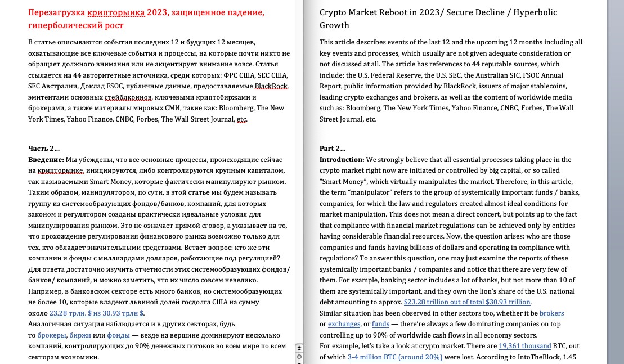This screenshot has height=364, width=624.
Task: Open '$23.28 trillion out of total $30.93 trillion' link
Action: (x=467, y=302)
